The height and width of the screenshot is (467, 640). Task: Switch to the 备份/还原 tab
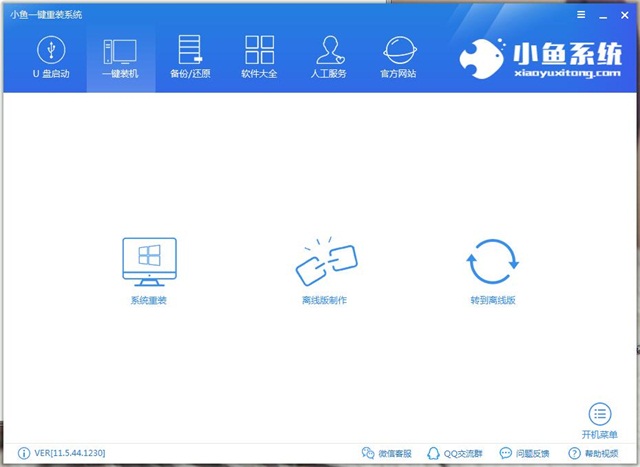pyautogui.click(x=190, y=57)
